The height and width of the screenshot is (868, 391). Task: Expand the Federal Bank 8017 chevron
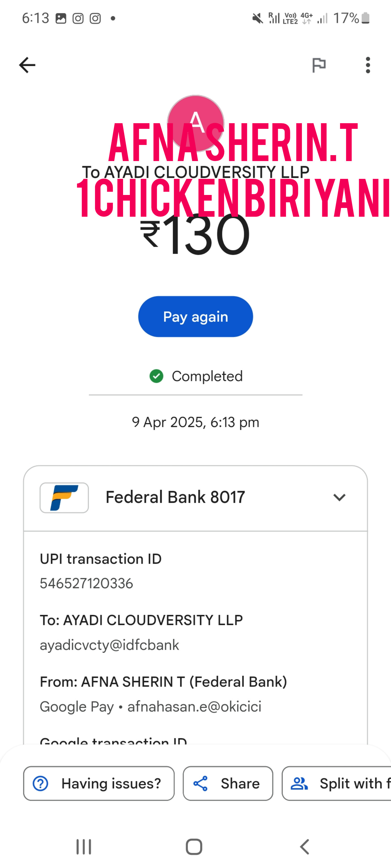pos(339,497)
